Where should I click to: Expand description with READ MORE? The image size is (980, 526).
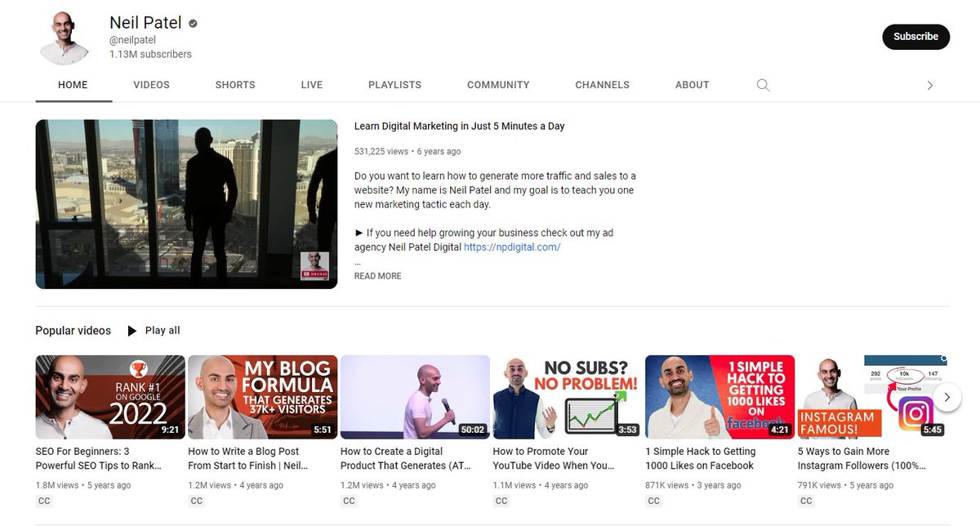click(x=378, y=276)
